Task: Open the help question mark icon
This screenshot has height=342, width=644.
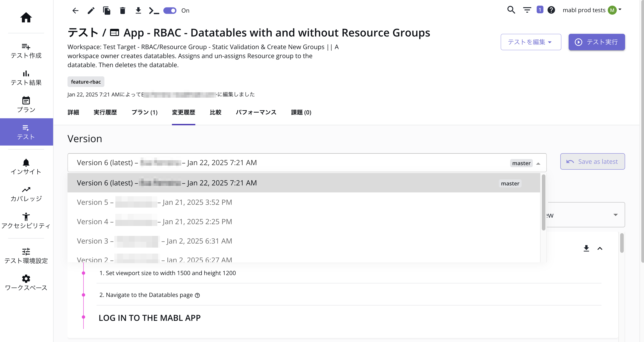Action: [x=551, y=10]
